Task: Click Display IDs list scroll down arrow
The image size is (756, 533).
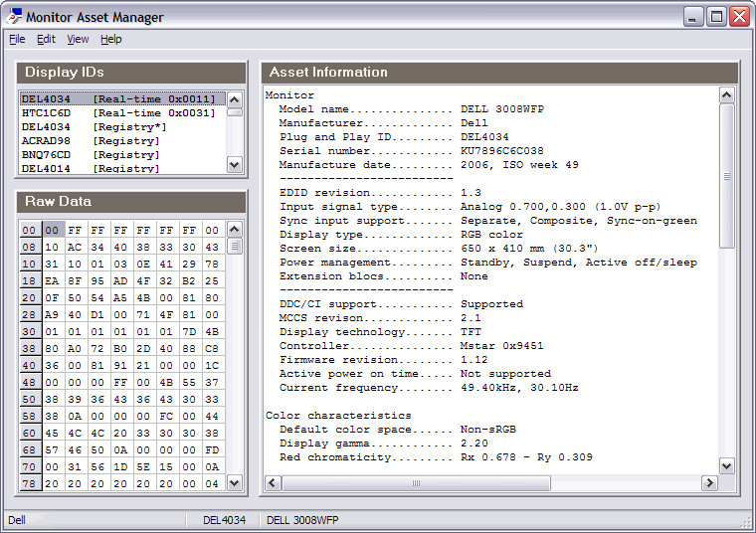Action: pos(235,165)
